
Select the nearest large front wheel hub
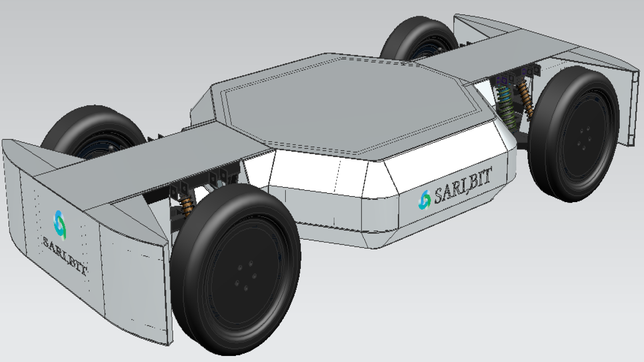(x=246, y=276)
